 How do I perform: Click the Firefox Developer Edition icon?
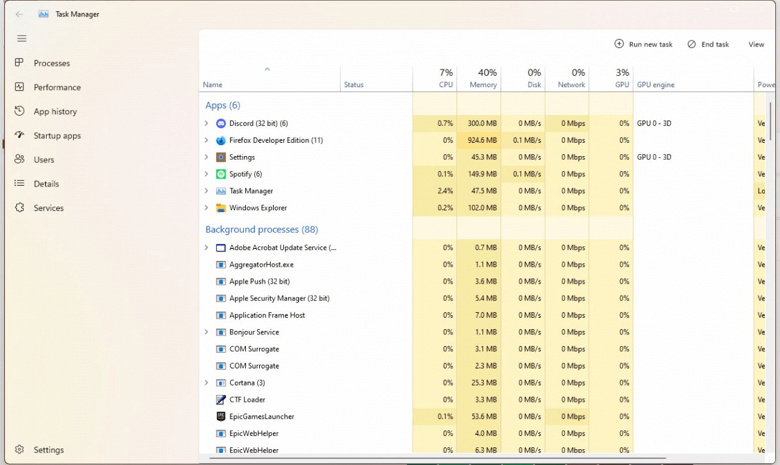click(221, 140)
